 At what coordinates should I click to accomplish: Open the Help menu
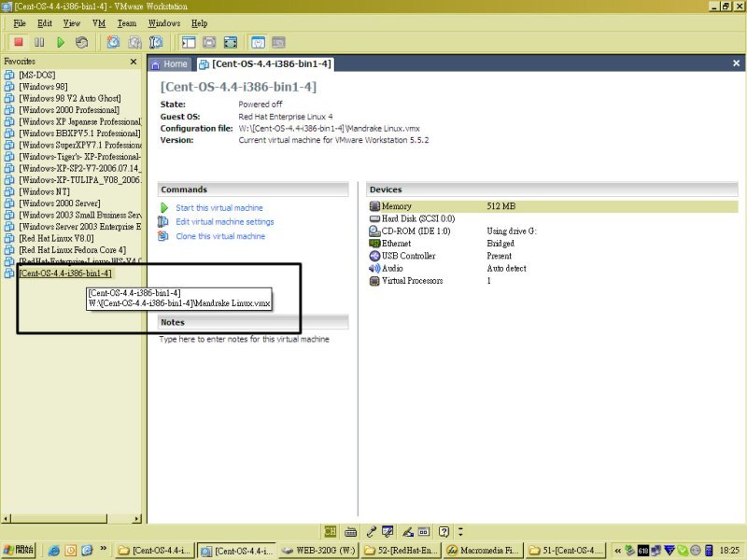pos(199,22)
